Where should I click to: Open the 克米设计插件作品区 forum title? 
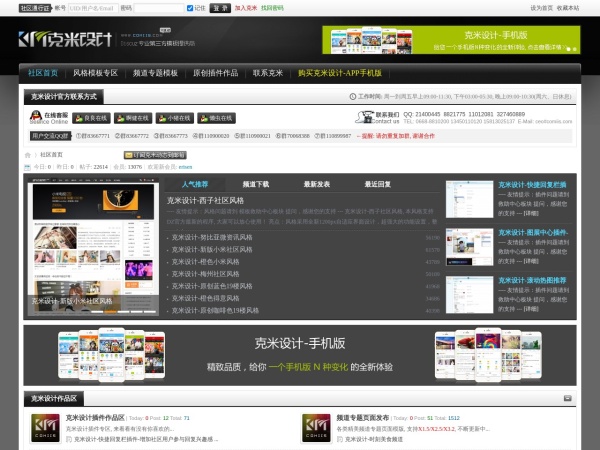(x=95, y=417)
